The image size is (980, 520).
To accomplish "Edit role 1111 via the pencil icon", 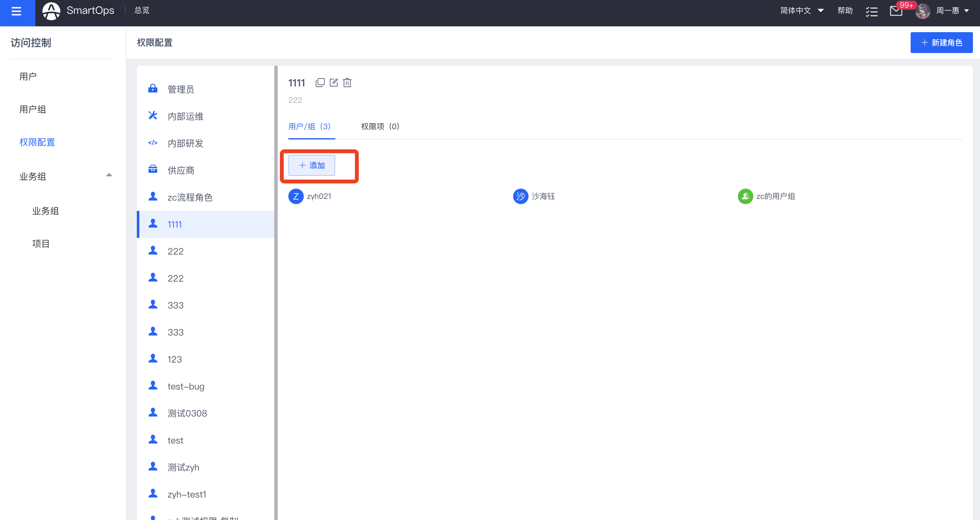I will click(x=334, y=83).
